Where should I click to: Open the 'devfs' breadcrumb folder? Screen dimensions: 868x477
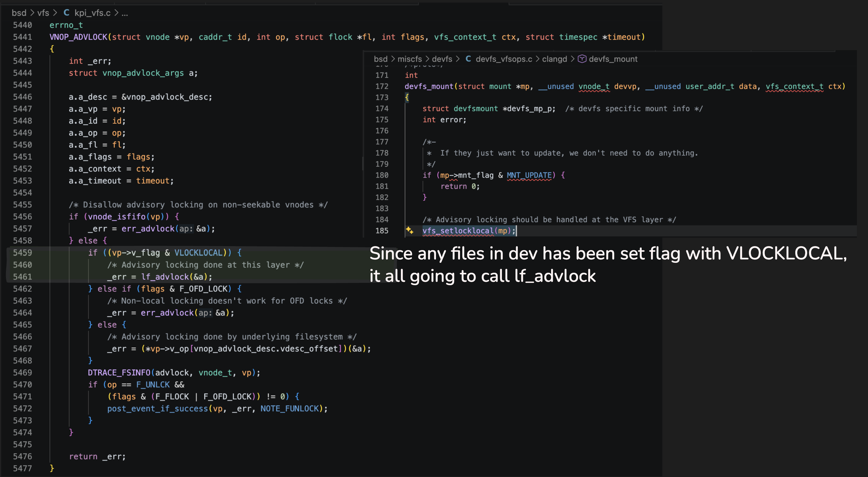tap(442, 59)
